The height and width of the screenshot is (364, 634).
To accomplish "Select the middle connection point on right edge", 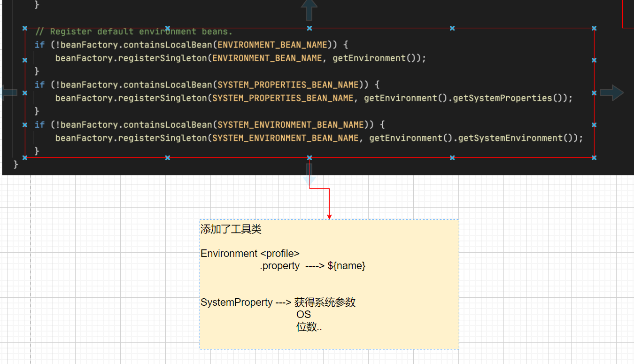I will tap(594, 93).
